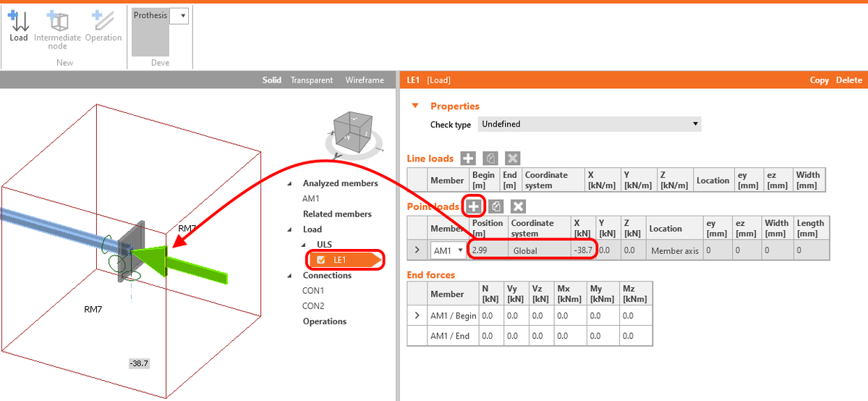The image size is (868, 401).
Task: Open the AM1 member dropdown
Action: pyautogui.click(x=448, y=250)
